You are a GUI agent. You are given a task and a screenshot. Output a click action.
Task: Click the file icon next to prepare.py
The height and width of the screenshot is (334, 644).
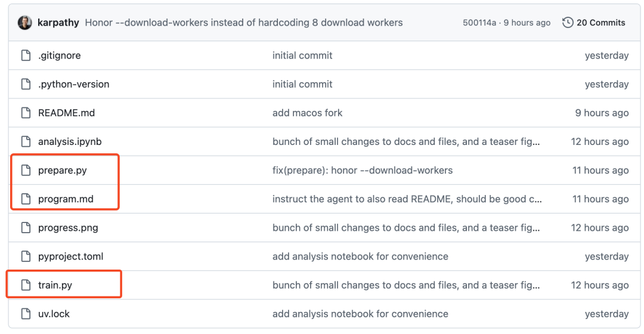point(26,170)
